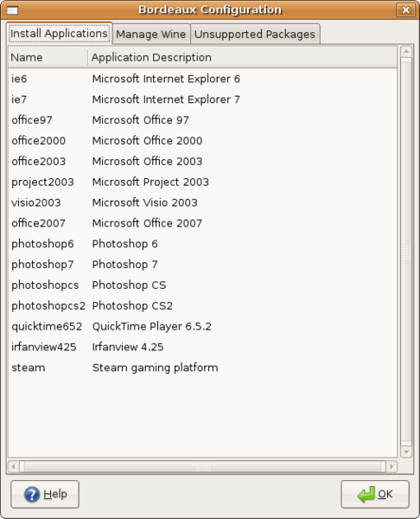420x519 pixels.
Task: Click the horizontal scrollbar handle
Action: (x=202, y=467)
